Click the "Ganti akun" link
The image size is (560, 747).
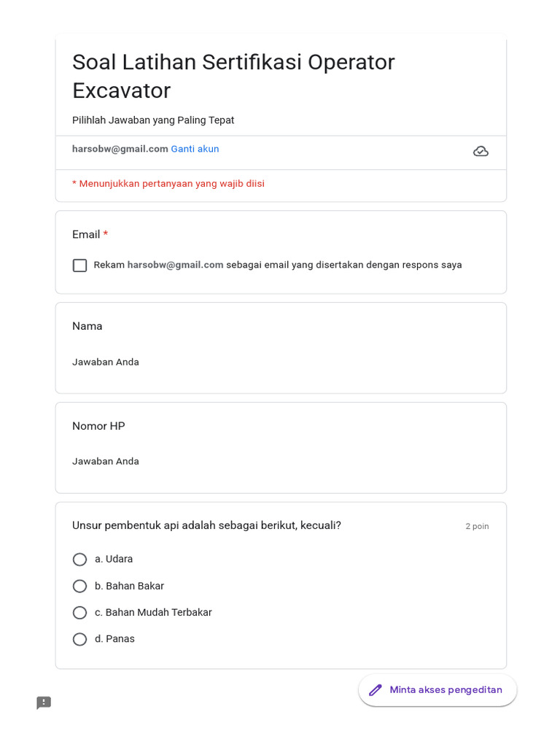tap(195, 149)
